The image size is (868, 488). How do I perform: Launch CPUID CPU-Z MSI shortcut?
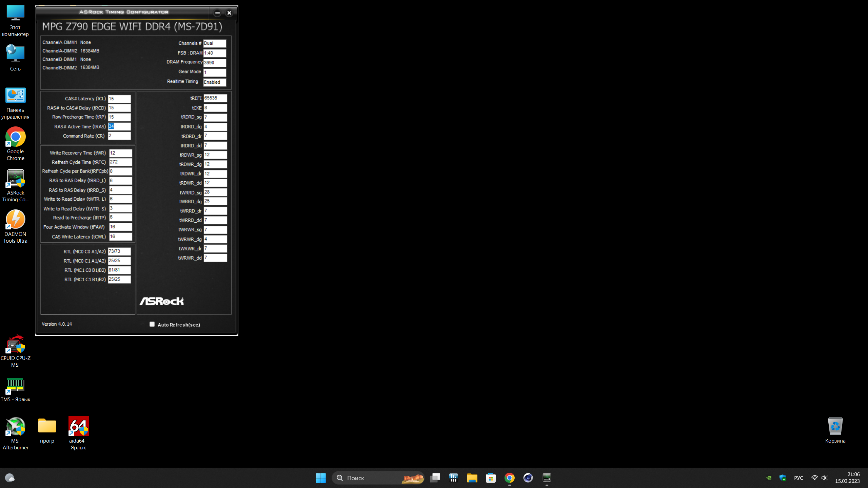pos(15,345)
